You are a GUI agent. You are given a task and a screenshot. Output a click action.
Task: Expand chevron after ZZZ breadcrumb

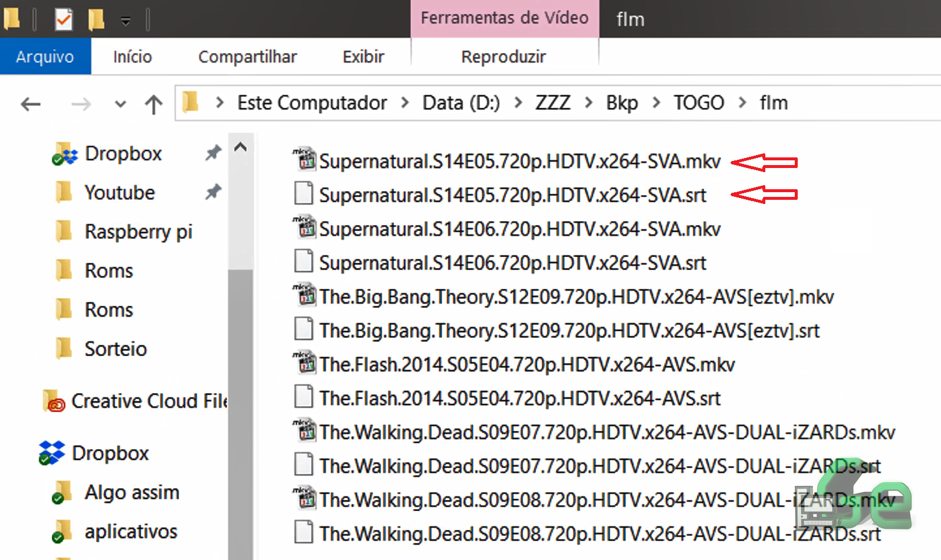coord(588,103)
